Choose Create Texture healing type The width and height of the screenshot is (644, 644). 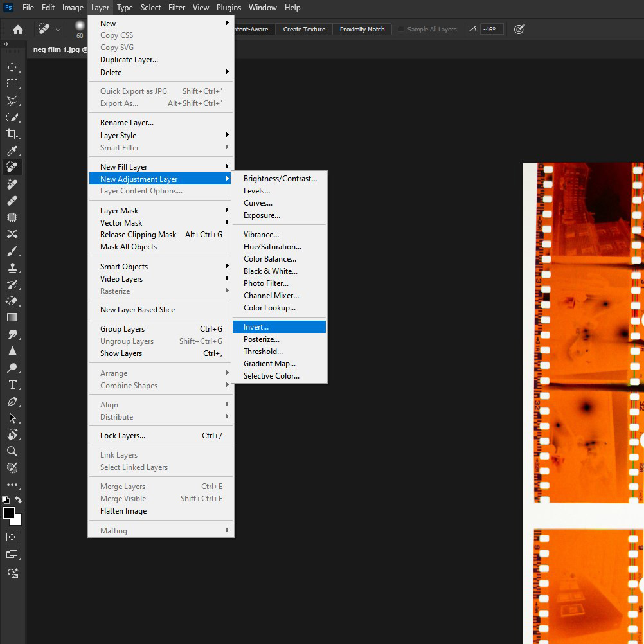[304, 29]
